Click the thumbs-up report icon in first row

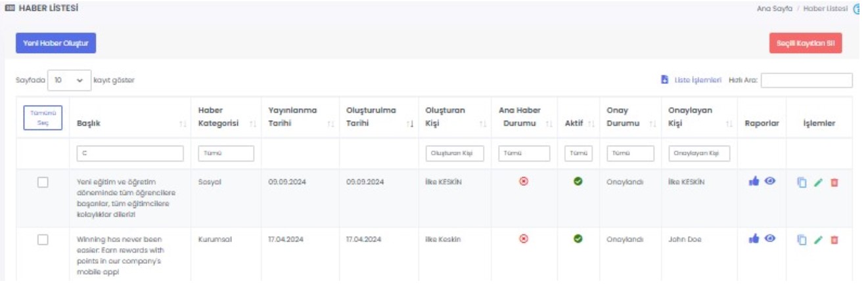click(753, 182)
